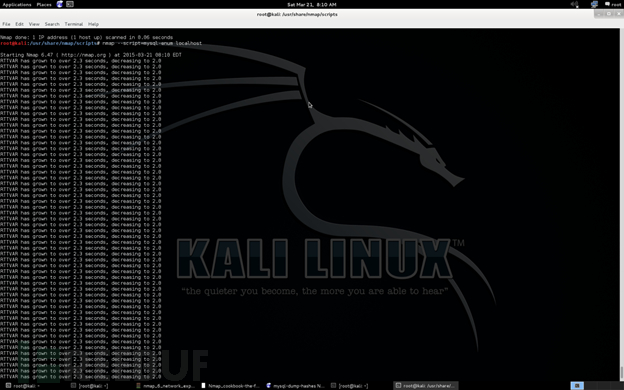Open the clock showing Sat Mar 21
The image size is (624, 390).
[x=312, y=5]
